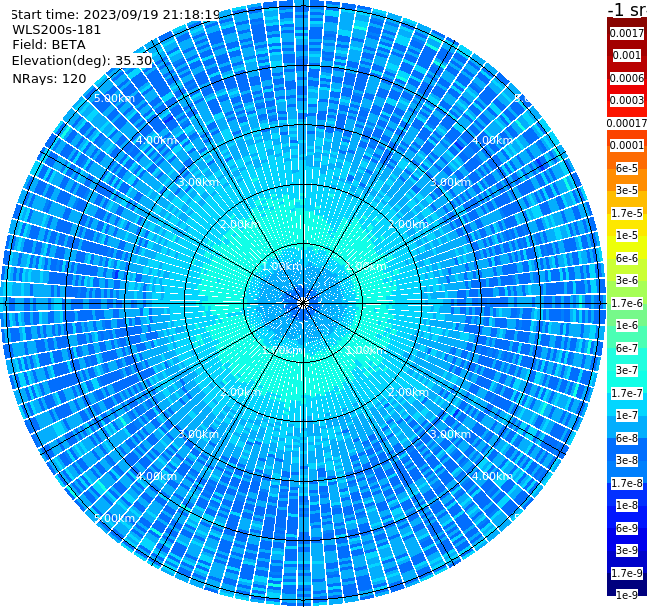Select the 1e-5 colorbar label

[627, 235]
